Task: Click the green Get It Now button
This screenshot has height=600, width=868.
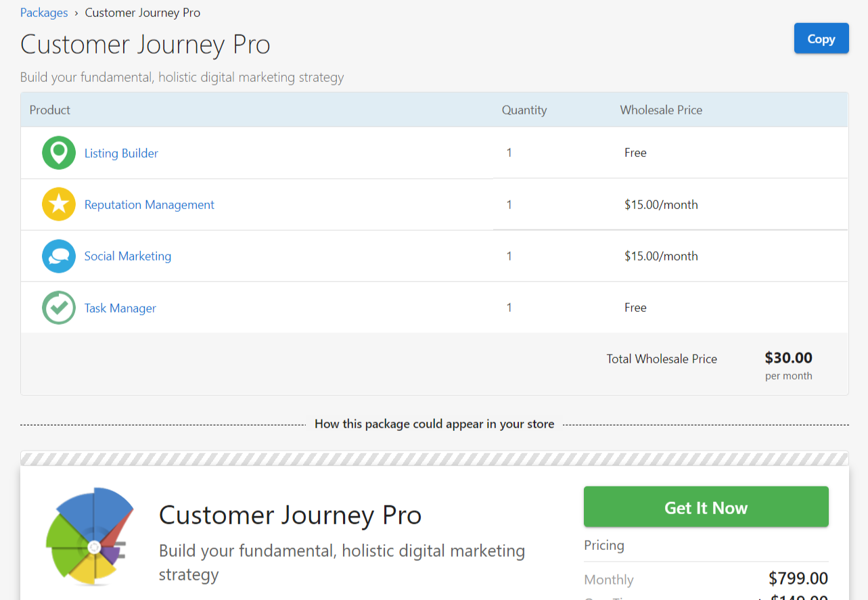Action: click(x=706, y=507)
